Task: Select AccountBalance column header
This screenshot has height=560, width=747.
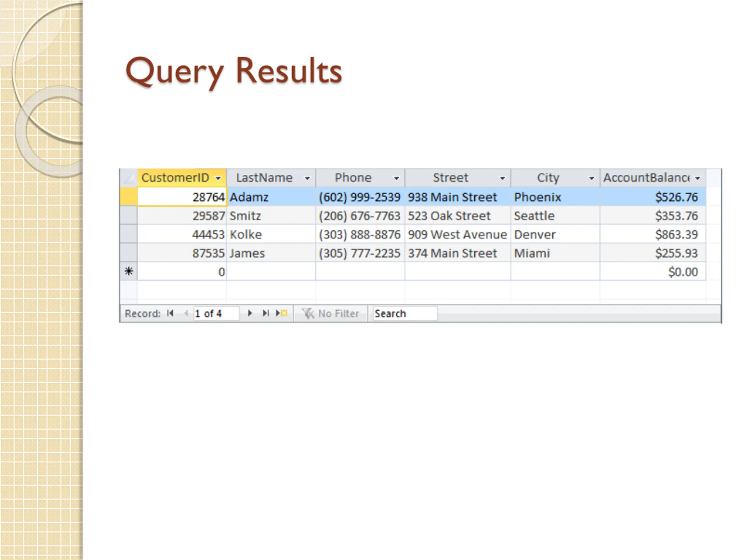Action: click(653, 178)
